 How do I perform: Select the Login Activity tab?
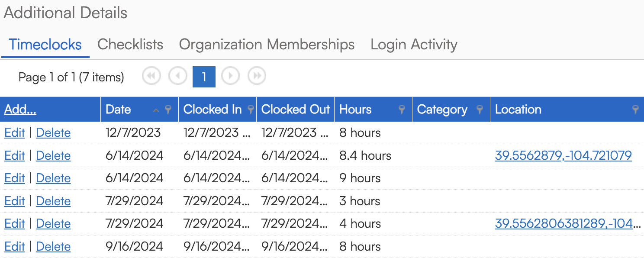click(x=414, y=45)
